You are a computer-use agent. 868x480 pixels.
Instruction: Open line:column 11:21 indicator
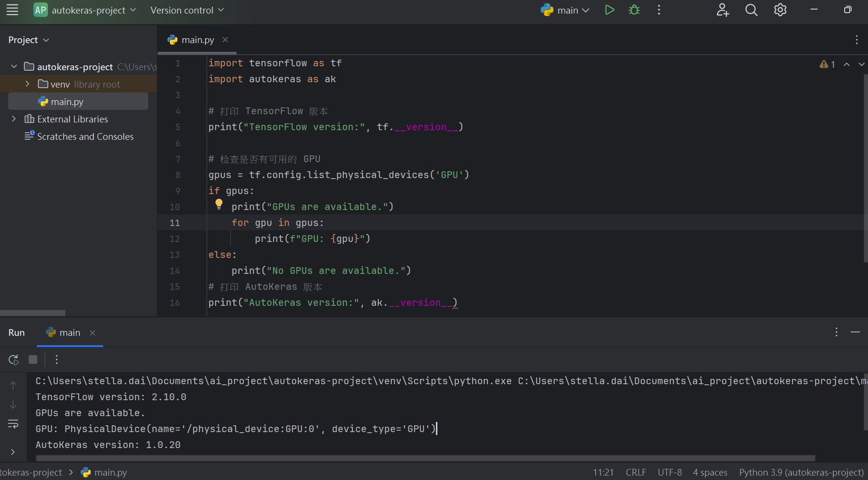[x=603, y=472]
